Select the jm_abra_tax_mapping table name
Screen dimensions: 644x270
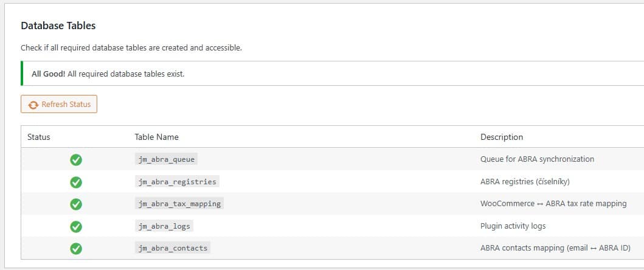click(179, 204)
